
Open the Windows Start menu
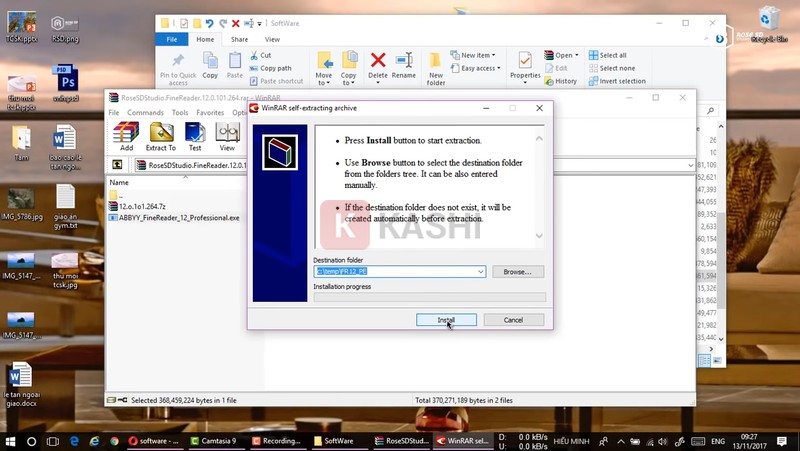9,441
